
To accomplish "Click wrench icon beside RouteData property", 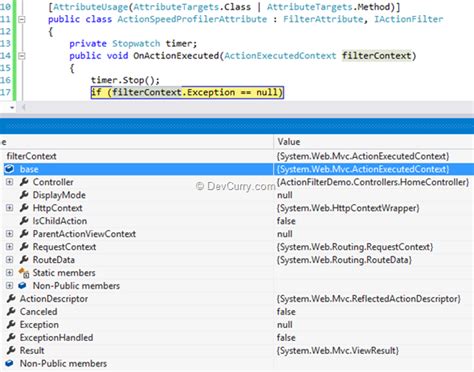I will 24,260.
